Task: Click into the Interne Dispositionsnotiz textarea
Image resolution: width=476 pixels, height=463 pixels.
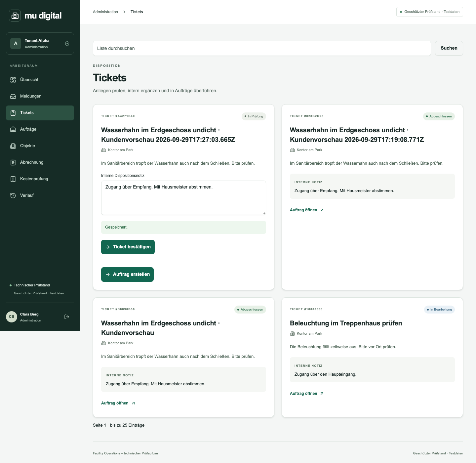Action: click(x=183, y=198)
